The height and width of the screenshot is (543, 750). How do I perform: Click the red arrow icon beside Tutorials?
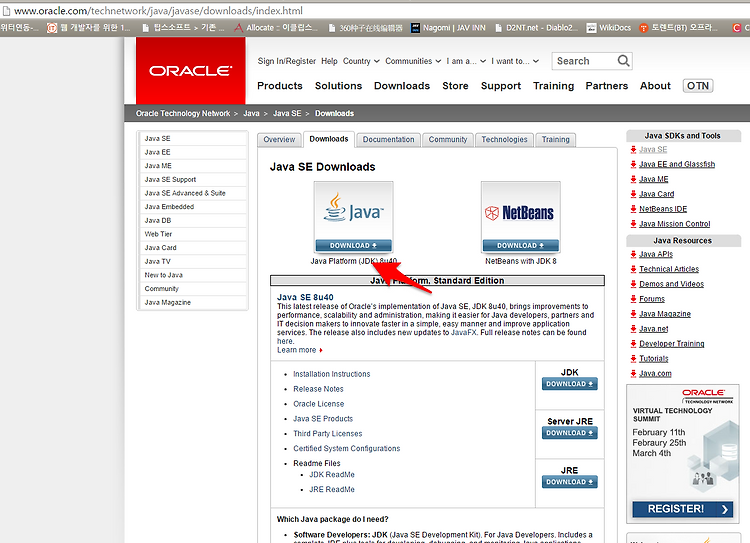click(633, 359)
